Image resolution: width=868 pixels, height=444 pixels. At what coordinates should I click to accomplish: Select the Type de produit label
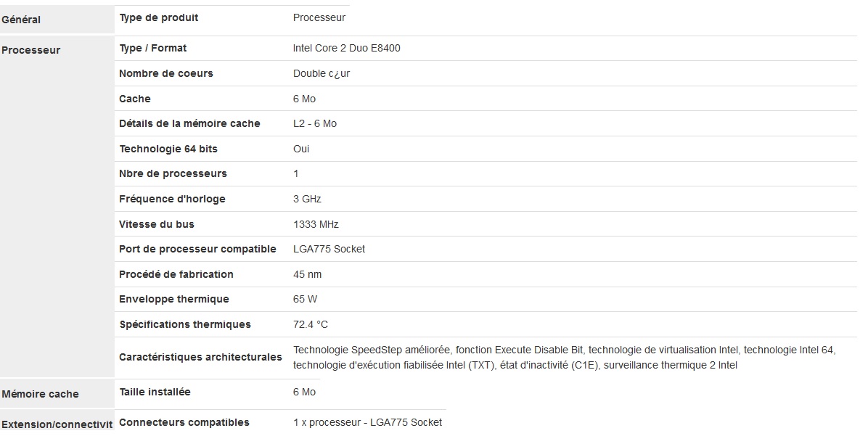pos(158,17)
